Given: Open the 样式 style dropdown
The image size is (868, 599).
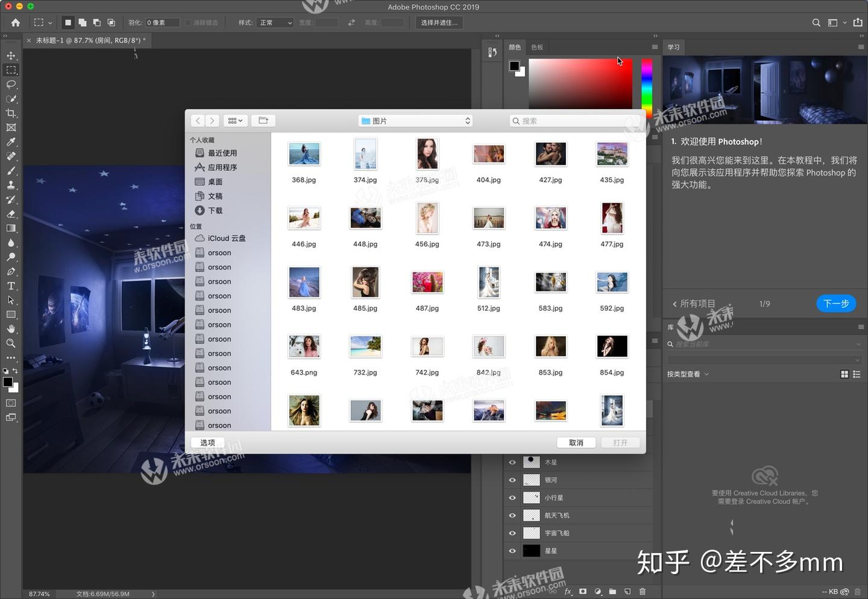Looking at the screenshot, I should pyautogui.click(x=275, y=23).
